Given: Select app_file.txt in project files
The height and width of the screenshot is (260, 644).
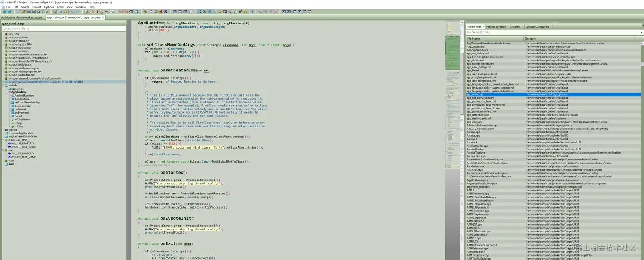Looking at the screenshot, I should pyautogui.click(x=473, y=71).
